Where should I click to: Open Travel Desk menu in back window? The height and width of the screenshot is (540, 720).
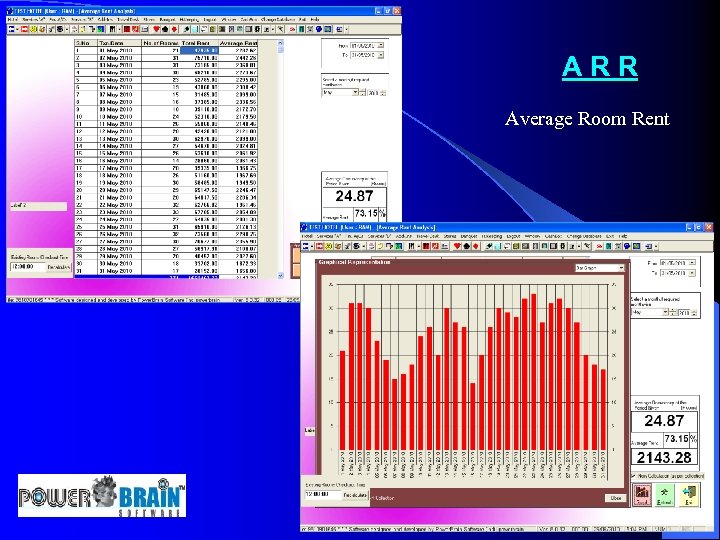(x=128, y=20)
